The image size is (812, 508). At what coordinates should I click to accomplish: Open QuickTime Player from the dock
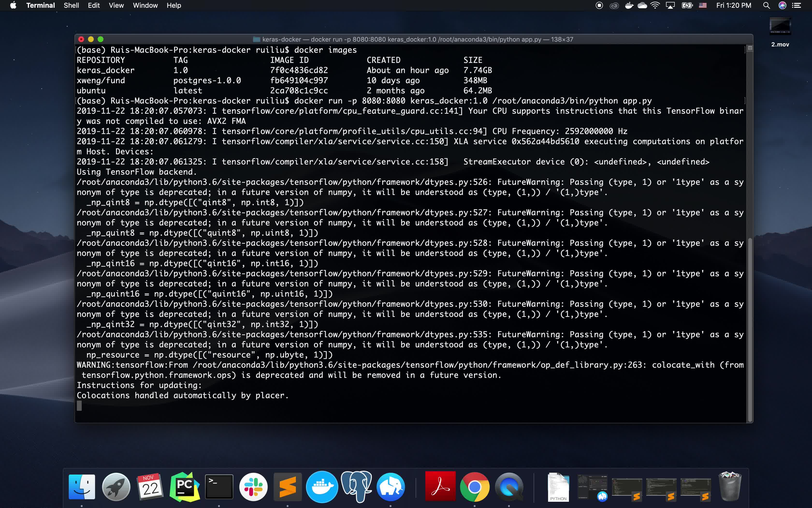pos(509,487)
